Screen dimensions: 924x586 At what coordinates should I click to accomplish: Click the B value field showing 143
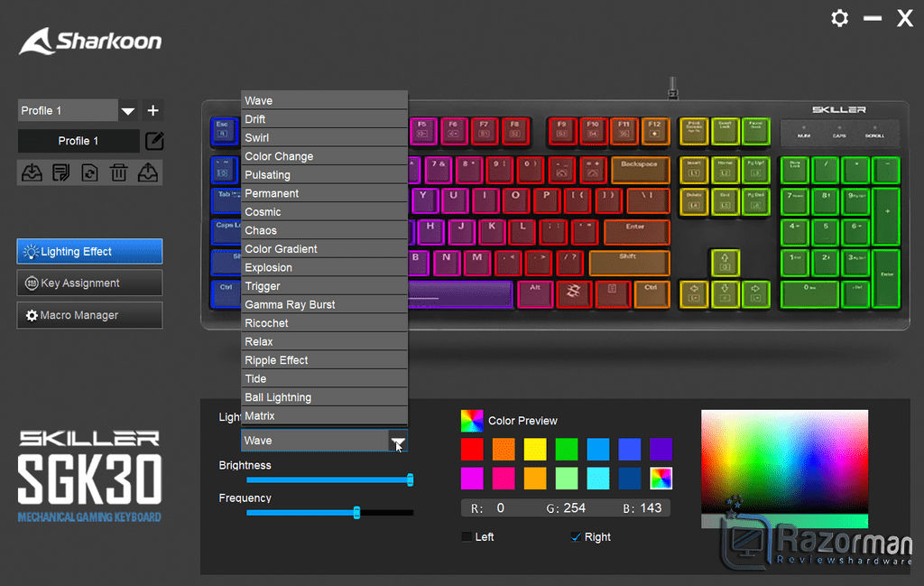click(x=651, y=508)
